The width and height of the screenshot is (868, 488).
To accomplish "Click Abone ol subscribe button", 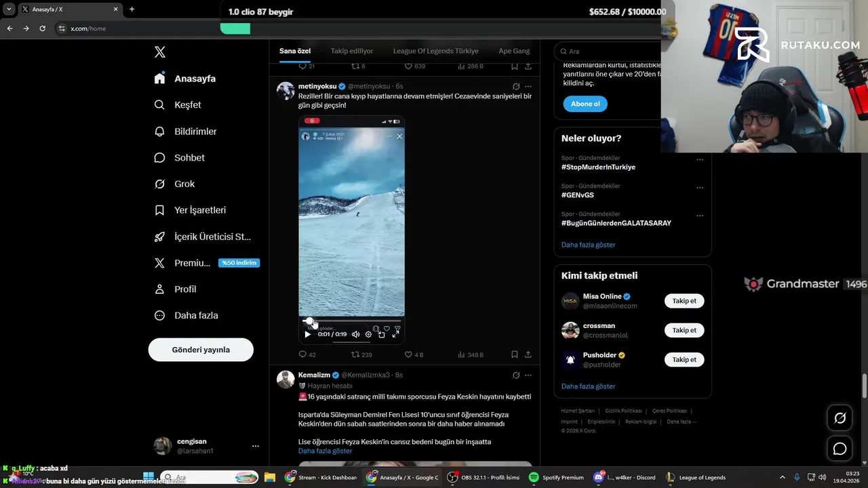I will (585, 104).
